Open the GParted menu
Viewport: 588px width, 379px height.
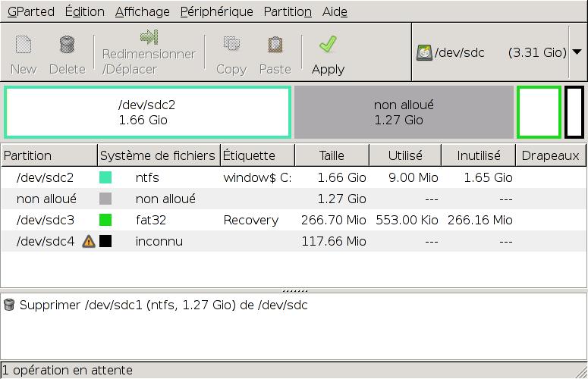pyautogui.click(x=31, y=11)
